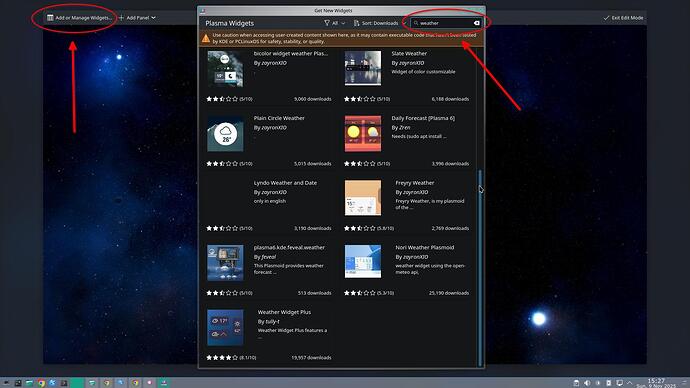690x388 pixels.
Task: Click the Slate Weather widget thumbnail
Action: coord(363,68)
